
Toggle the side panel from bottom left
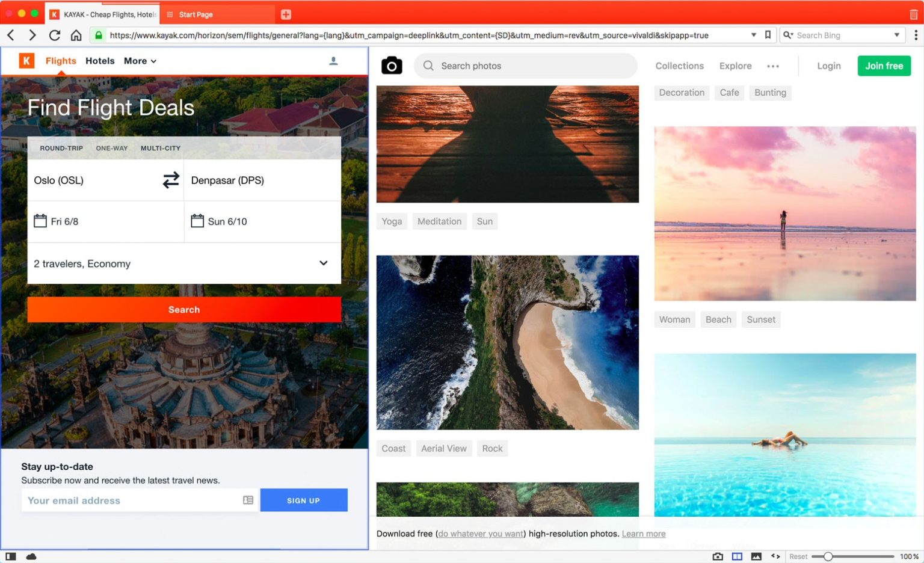(x=10, y=556)
